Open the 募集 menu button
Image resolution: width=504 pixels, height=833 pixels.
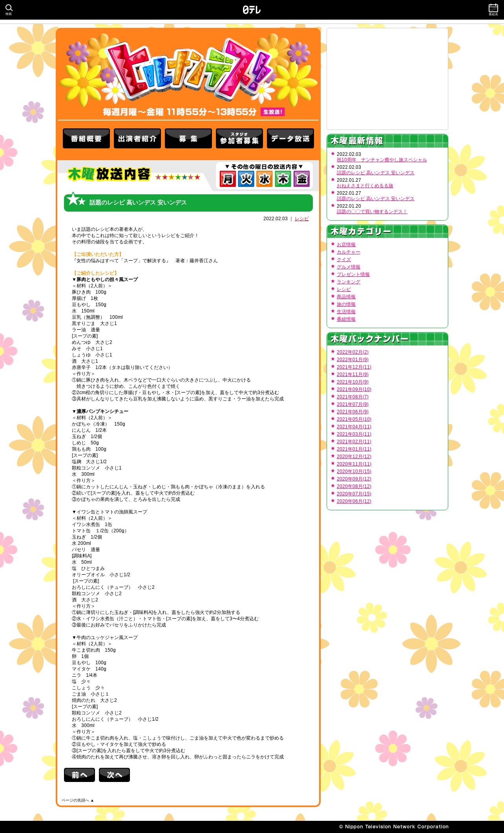tap(188, 139)
